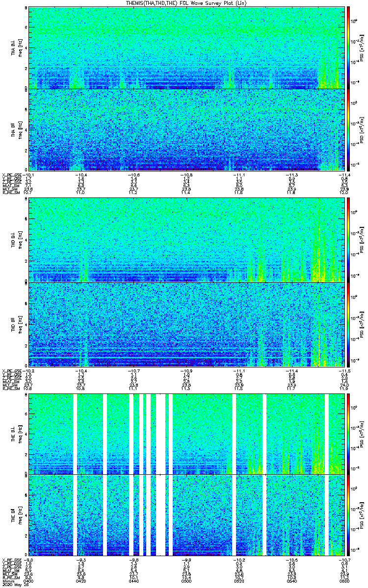This screenshot has width=368, height=588.
Task: Click the THA B-perpendicular PSD color bar
Action: pyautogui.click(x=348, y=48)
